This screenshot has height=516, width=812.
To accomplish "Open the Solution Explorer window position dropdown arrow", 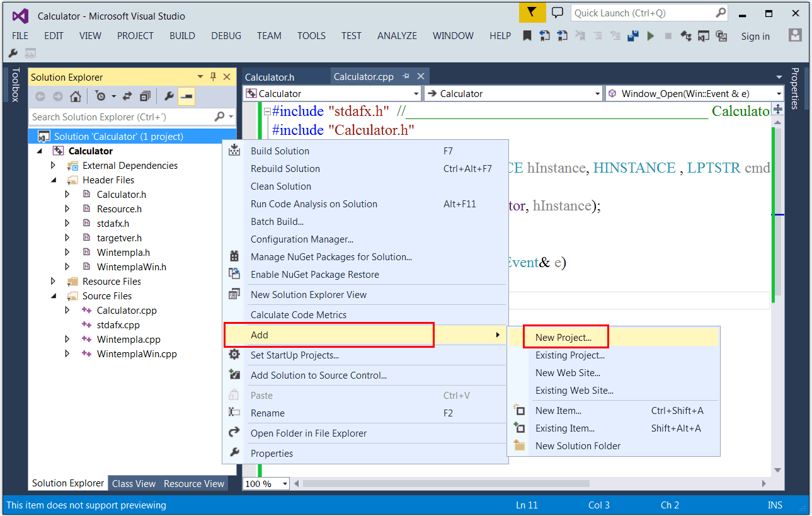I will 200,77.
